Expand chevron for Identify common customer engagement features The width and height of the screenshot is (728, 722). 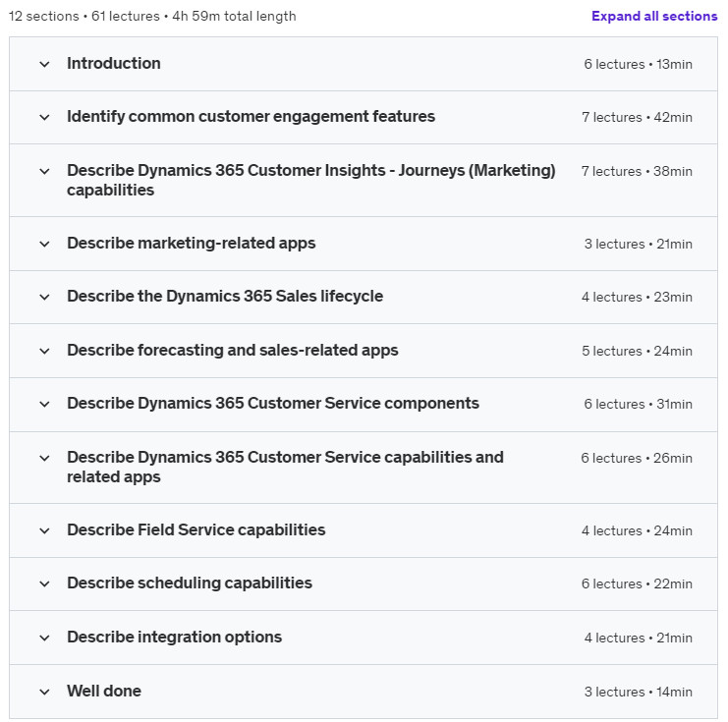[44, 117]
